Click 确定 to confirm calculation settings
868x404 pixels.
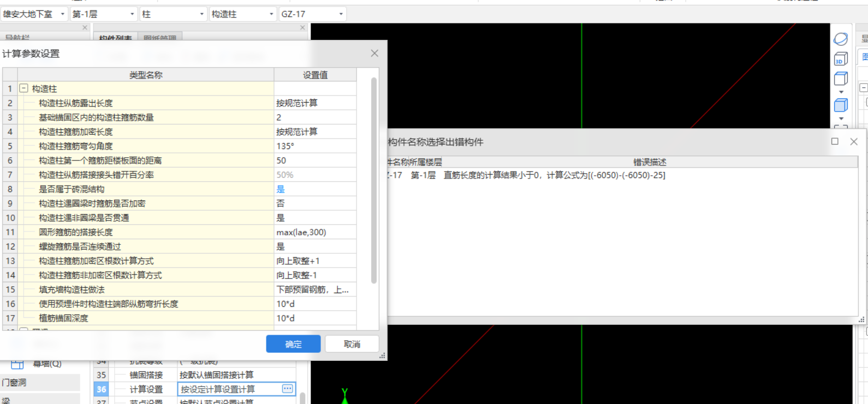tap(293, 344)
